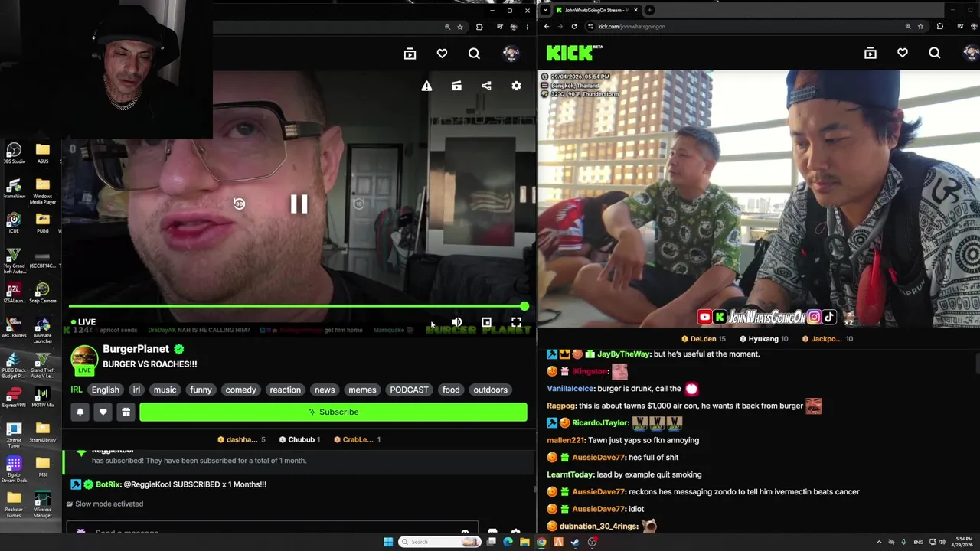Share the BurgerPlanet stream
The width and height of the screenshot is (980, 551).
point(486,86)
